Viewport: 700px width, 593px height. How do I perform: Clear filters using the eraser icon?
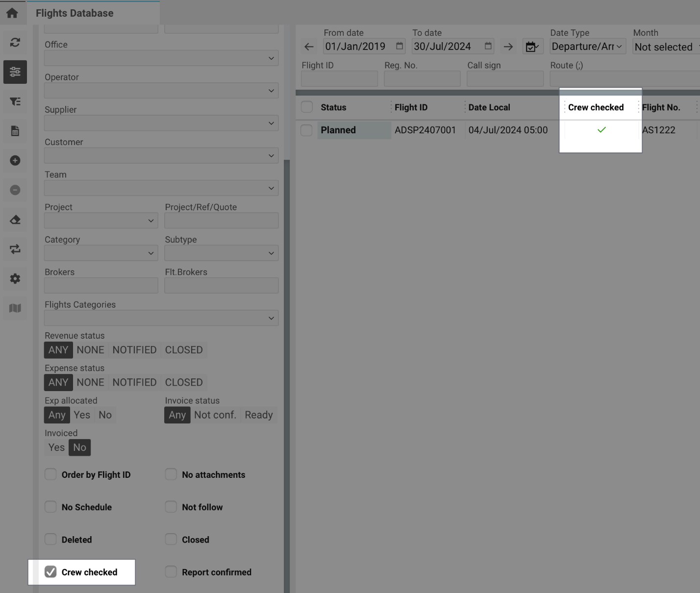[15, 220]
